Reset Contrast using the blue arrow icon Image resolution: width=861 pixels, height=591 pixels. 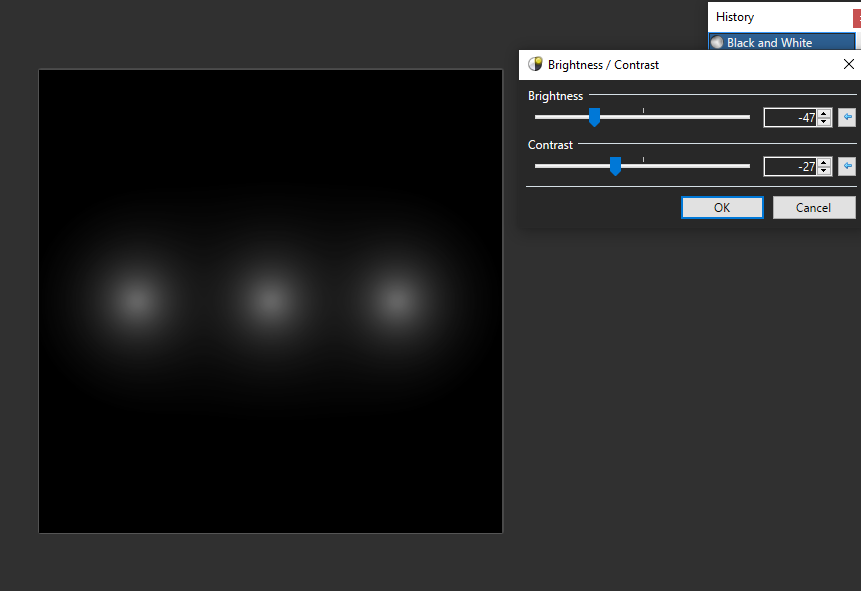coord(847,166)
